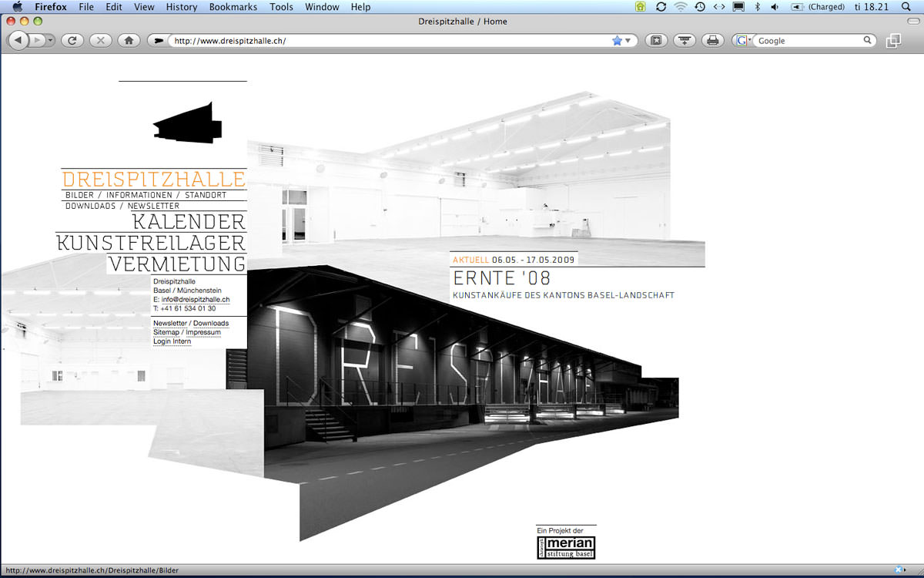
Task: Print the page using the printer icon
Action: [713, 40]
